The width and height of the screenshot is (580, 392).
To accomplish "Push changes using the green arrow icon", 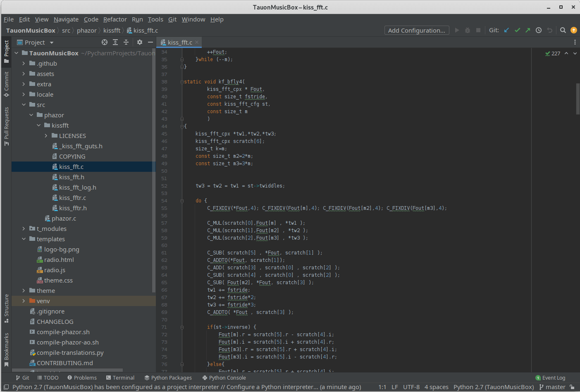I will click(528, 30).
